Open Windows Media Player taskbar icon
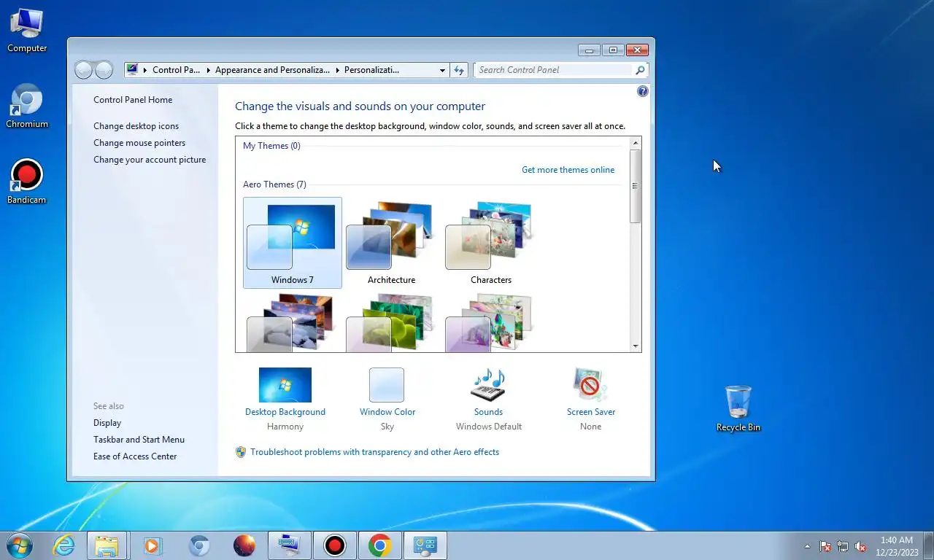The width and height of the screenshot is (934, 560). (152, 545)
